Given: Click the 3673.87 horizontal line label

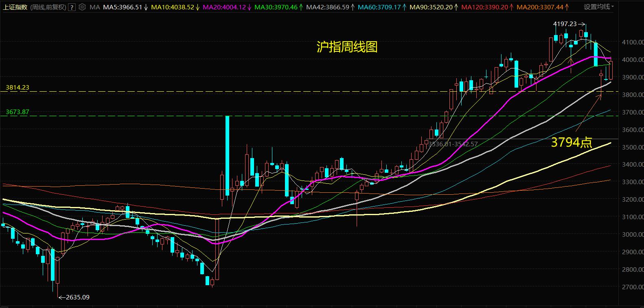Looking at the screenshot, I should coord(18,112).
